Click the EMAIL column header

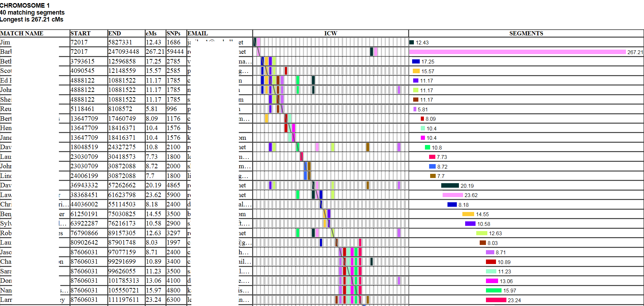click(x=198, y=33)
